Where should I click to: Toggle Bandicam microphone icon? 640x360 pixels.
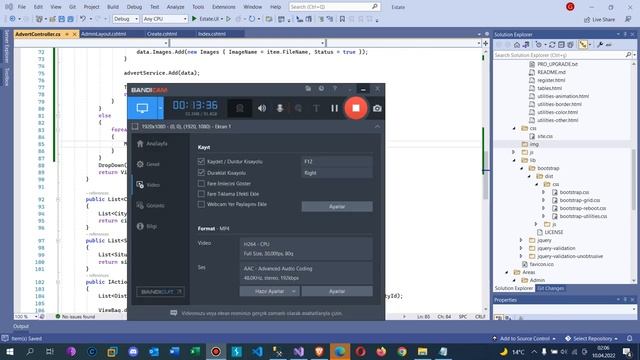(280, 108)
